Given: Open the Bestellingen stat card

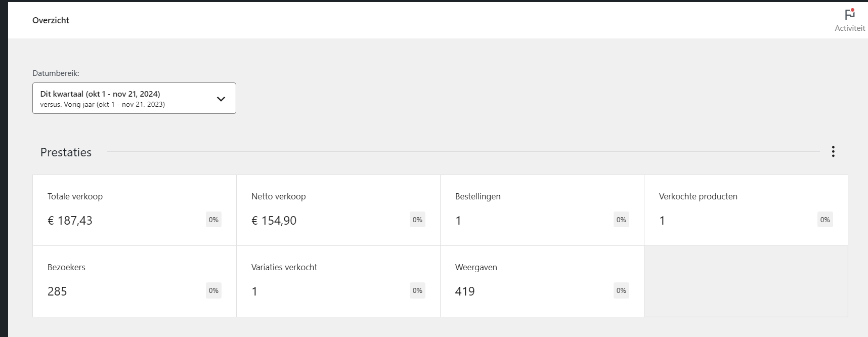Looking at the screenshot, I should tap(542, 210).
